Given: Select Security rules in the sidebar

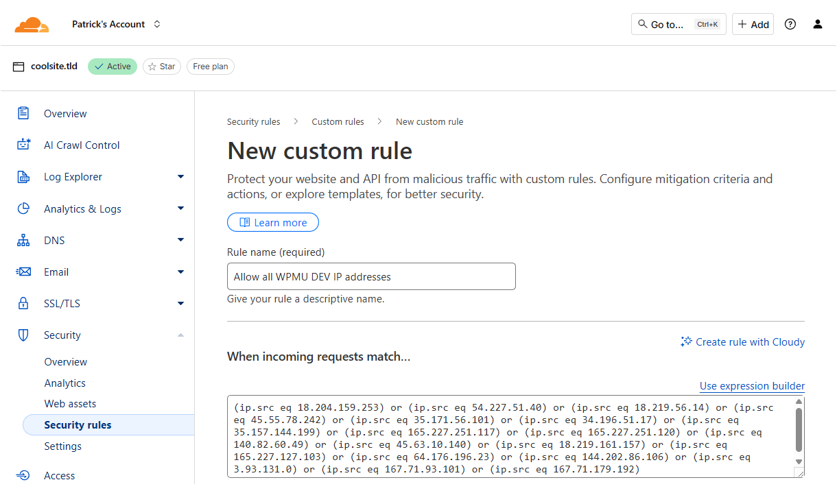Looking at the screenshot, I should click(x=78, y=425).
